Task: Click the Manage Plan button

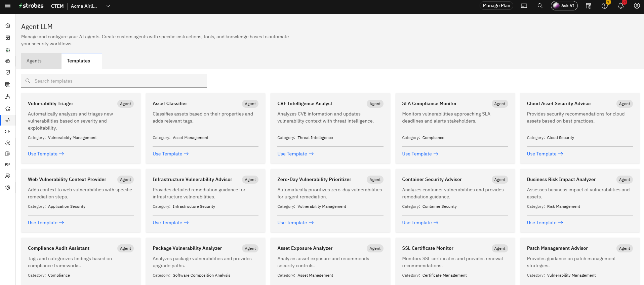Action: pyautogui.click(x=496, y=6)
